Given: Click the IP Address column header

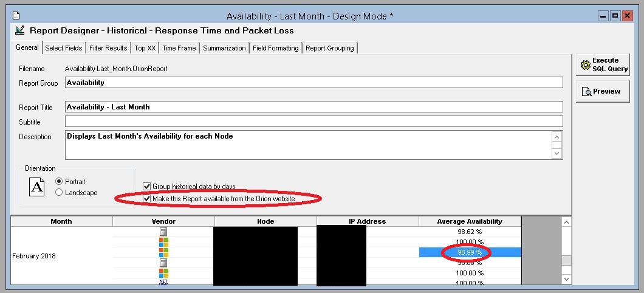Looking at the screenshot, I should coord(368,221).
